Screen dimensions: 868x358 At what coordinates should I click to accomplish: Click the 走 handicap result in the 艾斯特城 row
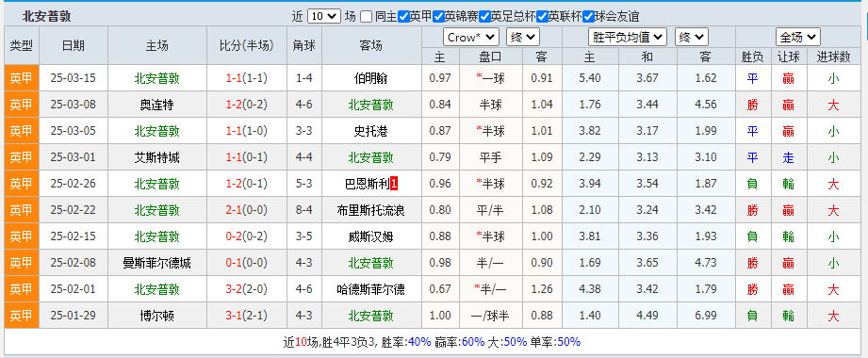tap(788, 157)
